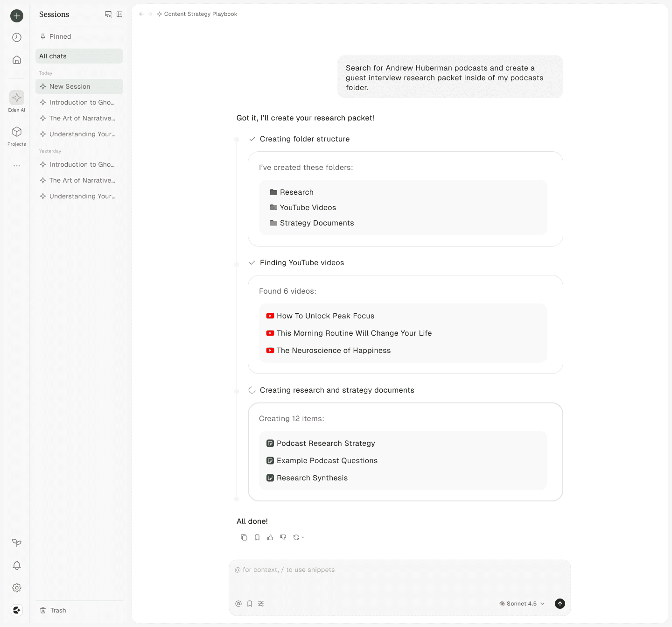Click the plus button to start new item
The height and width of the screenshot is (627, 672).
pos(17,16)
